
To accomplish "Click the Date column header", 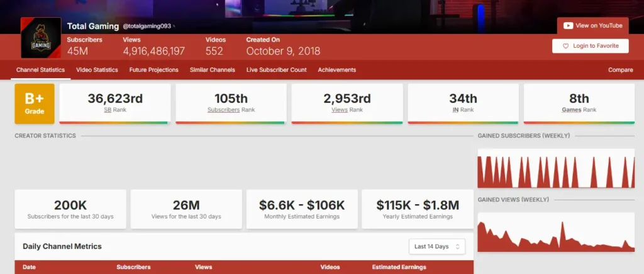I will click(x=29, y=267).
